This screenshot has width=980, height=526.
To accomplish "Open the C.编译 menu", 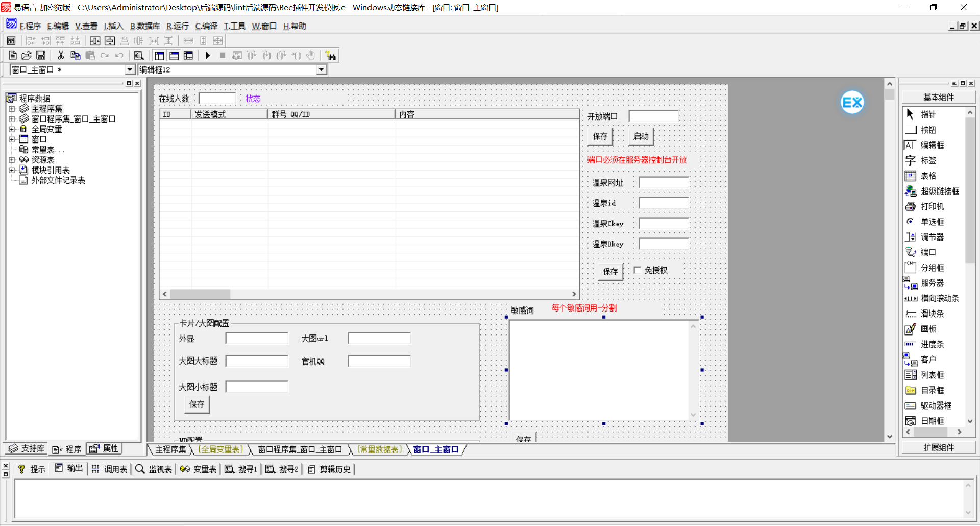I will (x=206, y=26).
